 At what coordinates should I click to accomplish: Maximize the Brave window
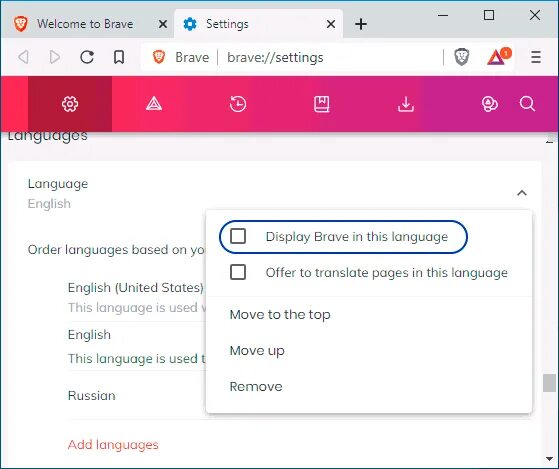489,16
